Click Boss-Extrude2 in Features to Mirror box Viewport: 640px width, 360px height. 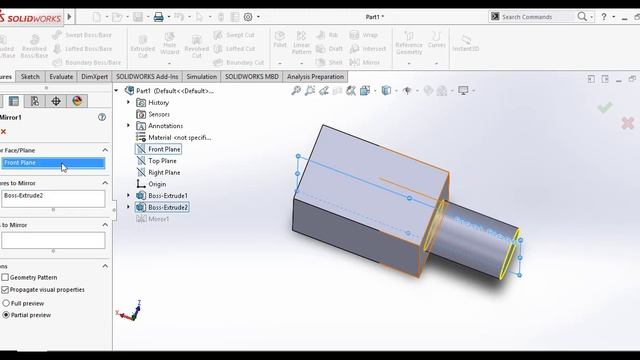24,196
